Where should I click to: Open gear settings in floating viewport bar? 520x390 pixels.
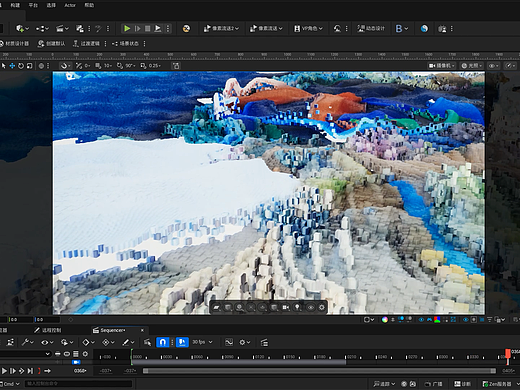coord(322,307)
